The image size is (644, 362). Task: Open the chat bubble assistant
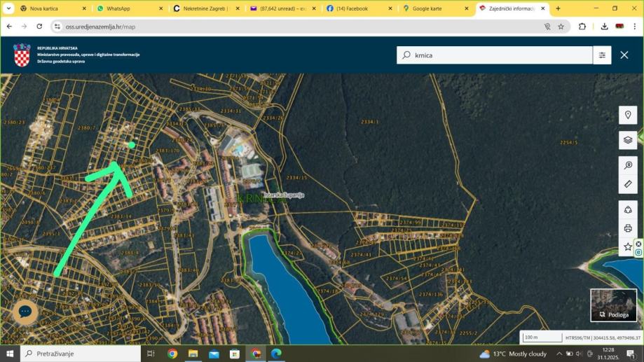pos(25,312)
